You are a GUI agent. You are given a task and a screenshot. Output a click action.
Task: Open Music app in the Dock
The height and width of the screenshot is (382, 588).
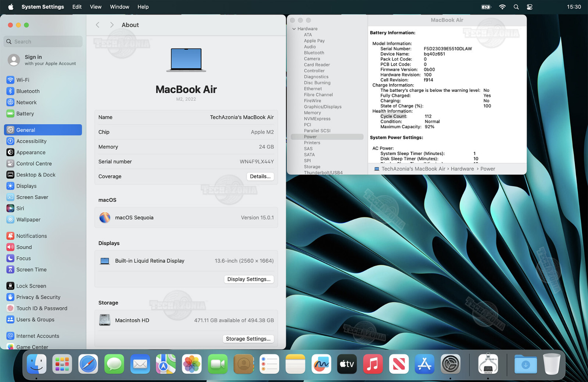[373, 364]
